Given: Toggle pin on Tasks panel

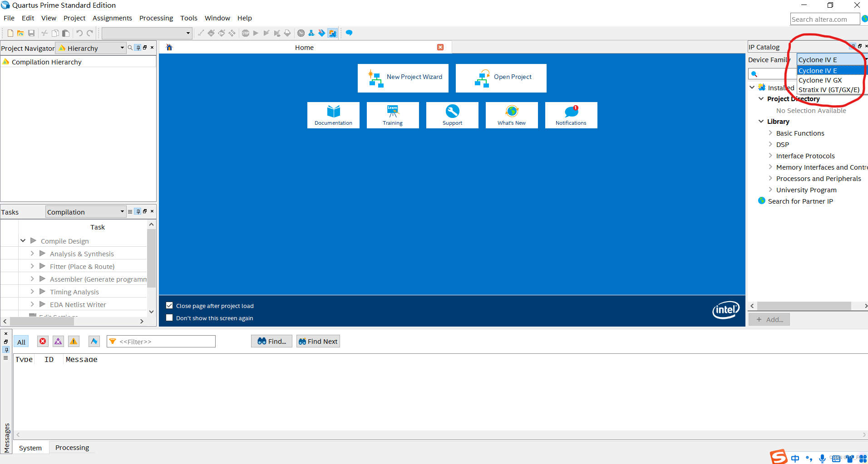Looking at the screenshot, I should click(x=138, y=211).
